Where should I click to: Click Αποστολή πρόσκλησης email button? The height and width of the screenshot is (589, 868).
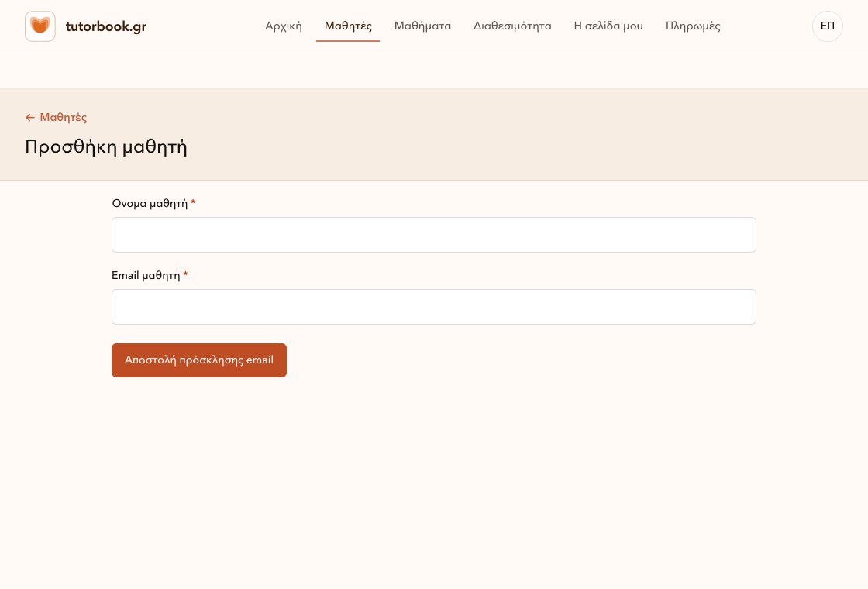point(198,360)
